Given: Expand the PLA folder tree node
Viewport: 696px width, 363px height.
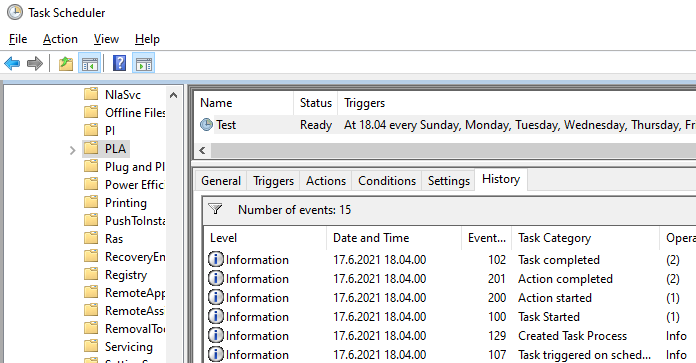Looking at the screenshot, I should click(x=73, y=151).
